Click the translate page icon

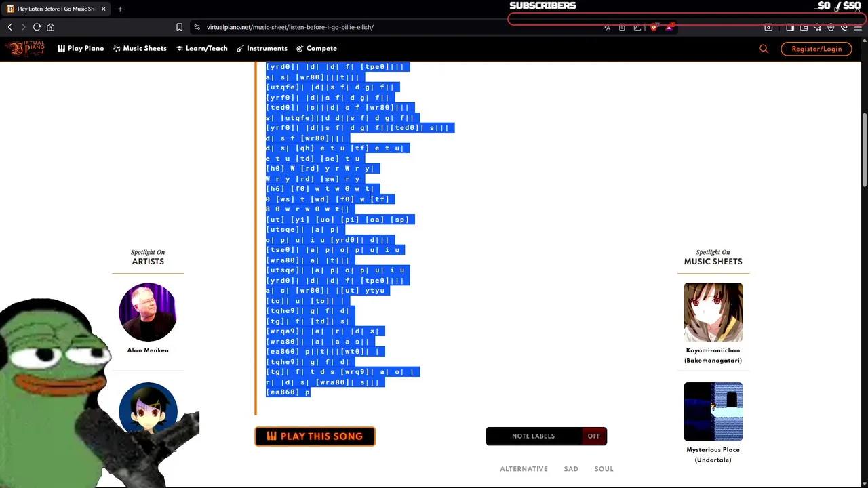click(606, 27)
